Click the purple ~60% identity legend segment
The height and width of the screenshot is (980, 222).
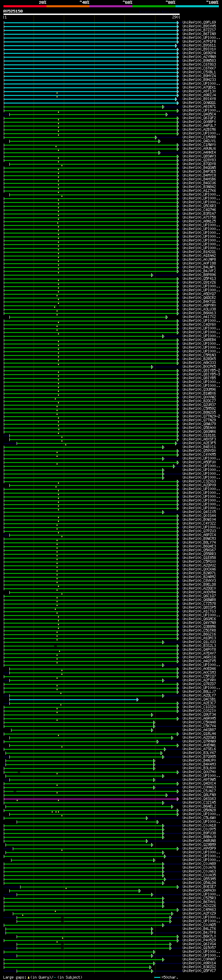[111, 6]
